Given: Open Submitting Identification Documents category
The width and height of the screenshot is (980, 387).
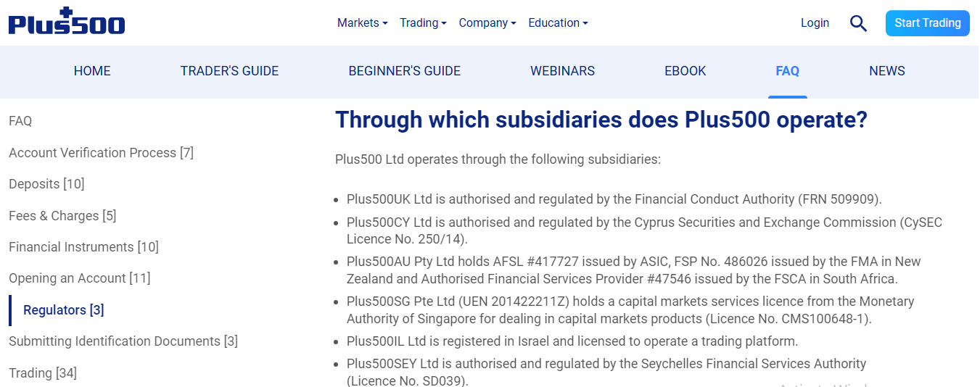Looking at the screenshot, I should click(x=123, y=341).
